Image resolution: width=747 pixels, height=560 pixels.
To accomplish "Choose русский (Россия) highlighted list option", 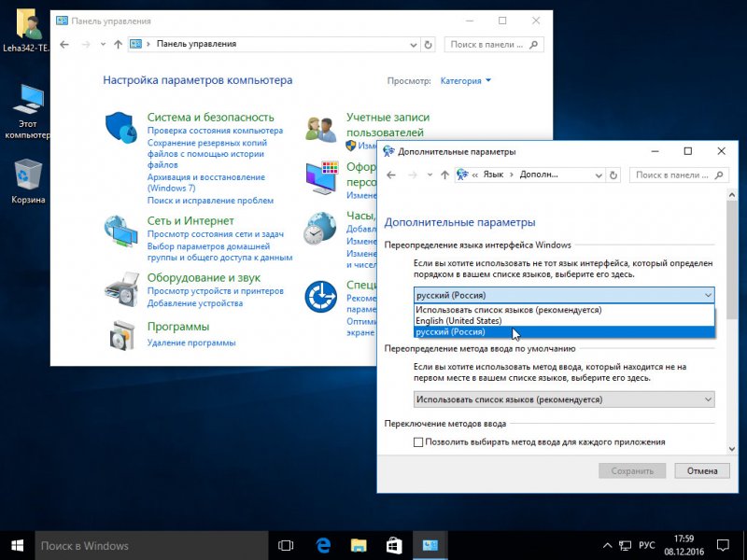I will point(564,332).
